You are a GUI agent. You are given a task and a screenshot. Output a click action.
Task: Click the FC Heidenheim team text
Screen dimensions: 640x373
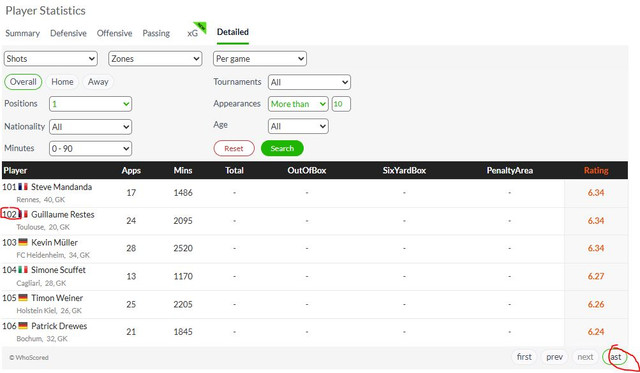tap(40, 255)
